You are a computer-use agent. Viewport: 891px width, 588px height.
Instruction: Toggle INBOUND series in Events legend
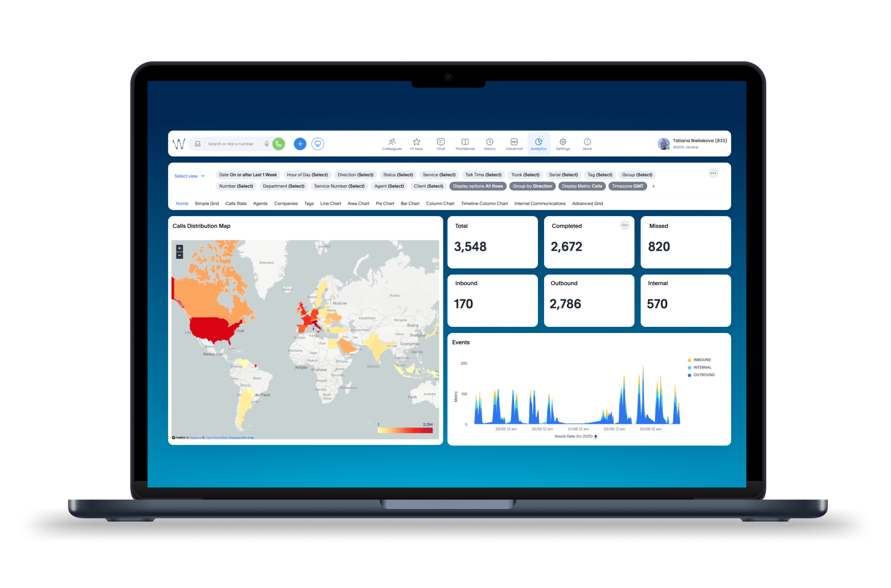701,360
